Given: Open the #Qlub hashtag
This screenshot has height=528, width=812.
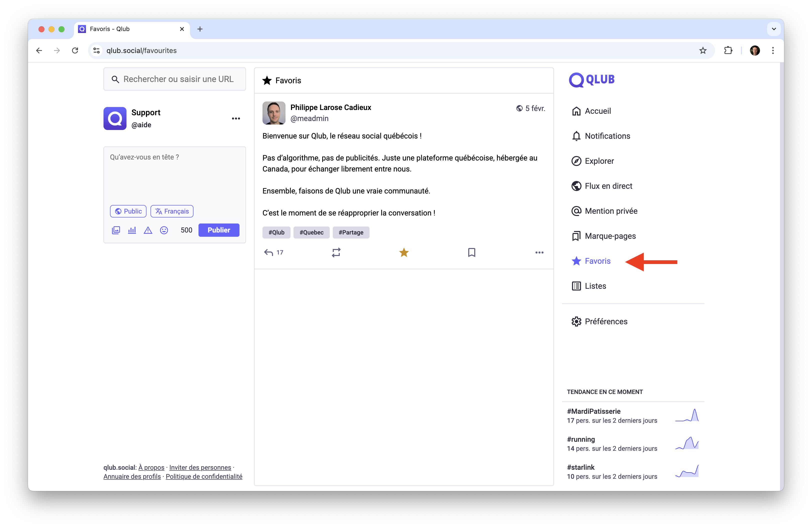Looking at the screenshot, I should coord(276,232).
